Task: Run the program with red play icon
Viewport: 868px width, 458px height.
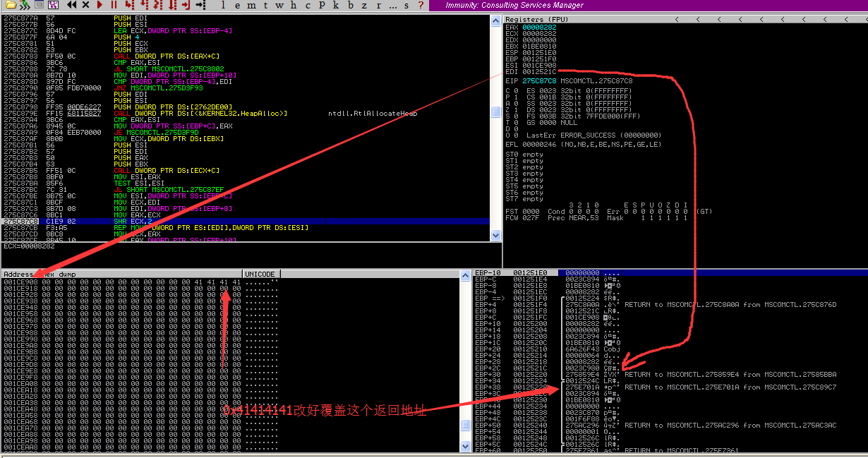Action: (100, 5)
